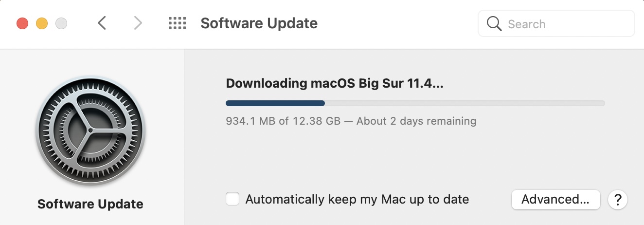The width and height of the screenshot is (644, 225).
Task: Click the 'Downloading macOS Big Sur 11.4...' heading
Action: point(335,83)
